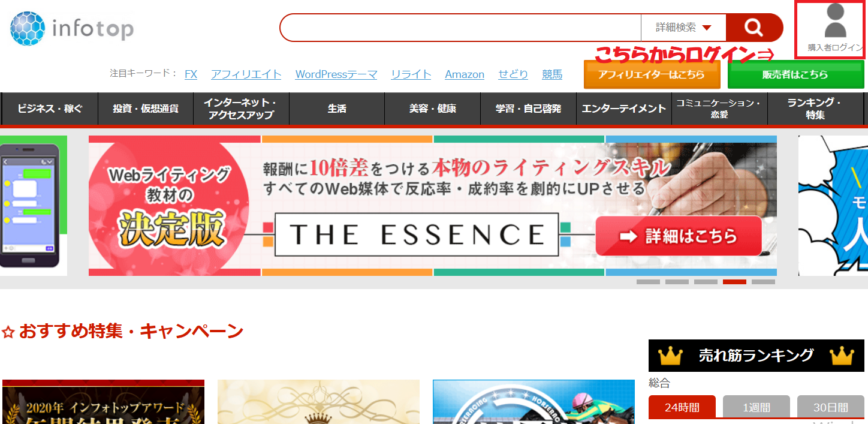
Task: Click inside the search text field
Action: pyautogui.click(x=460, y=28)
